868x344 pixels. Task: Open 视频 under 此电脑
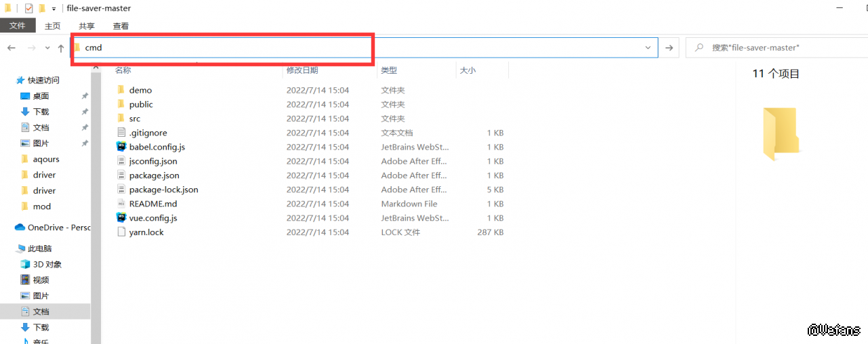click(x=41, y=280)
